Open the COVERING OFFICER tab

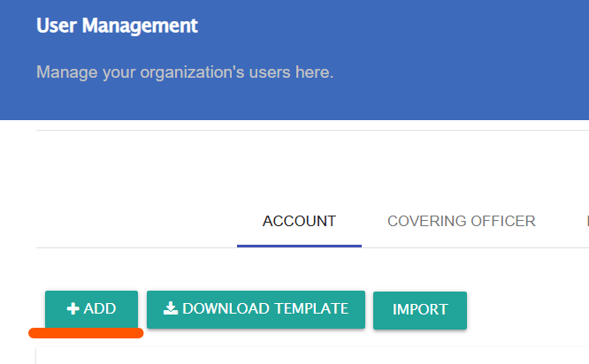point(462,222)
